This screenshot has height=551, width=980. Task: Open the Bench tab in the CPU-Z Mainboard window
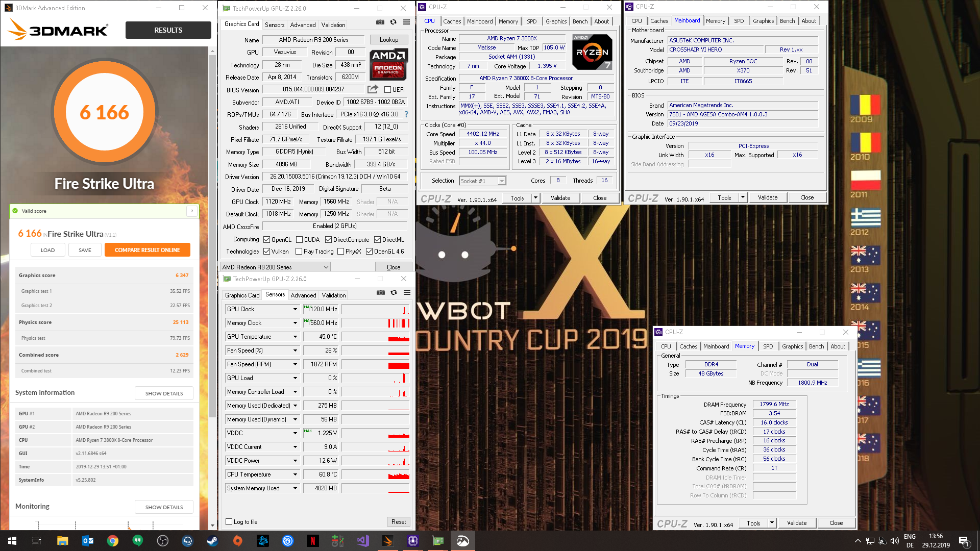coord(787,21)
